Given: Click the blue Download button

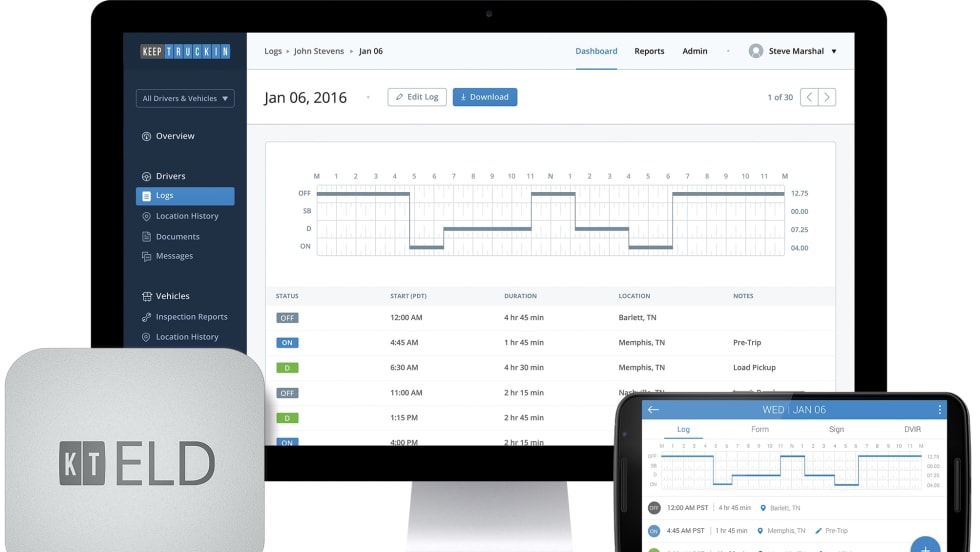Looking at the screenshot, I should [484, 97].
